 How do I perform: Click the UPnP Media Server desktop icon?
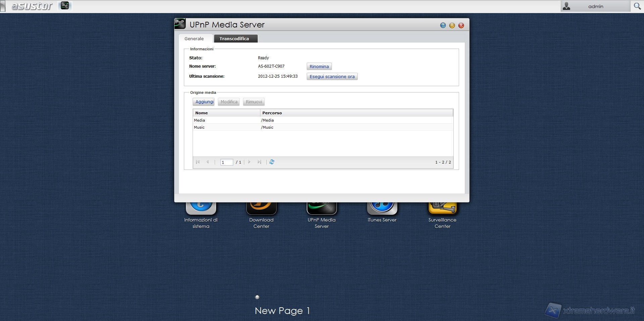tap(321, 208)
